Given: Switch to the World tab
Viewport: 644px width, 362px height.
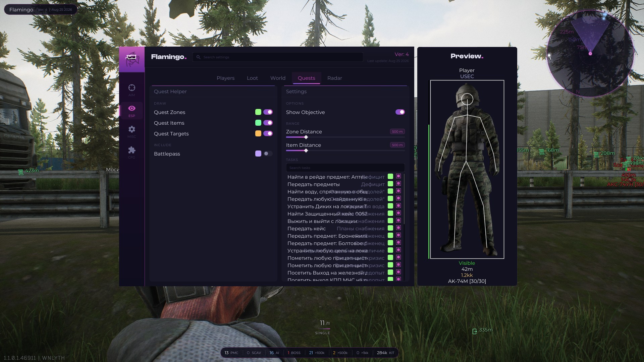Looking at the screenshot, I should [x=278, y=78].
